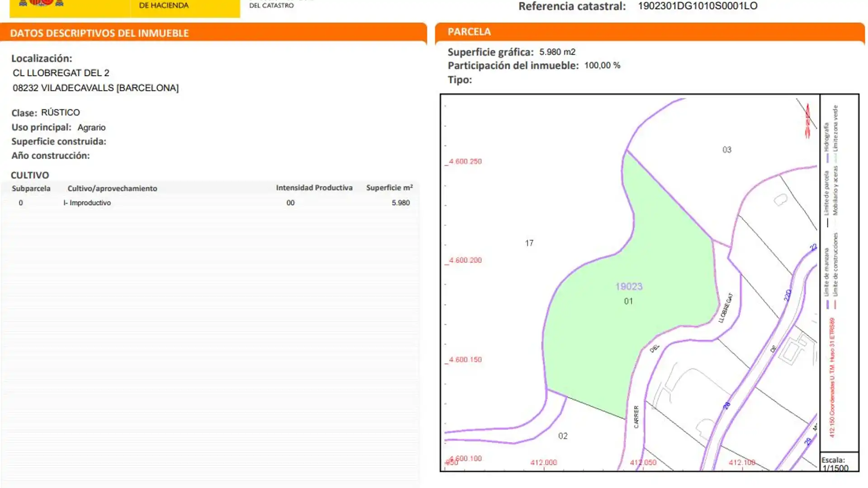The width and height of the screenshot is (868, 488).
Task: Click the 4.600.200 coordinate label
Action: click(x=465, y=260)
